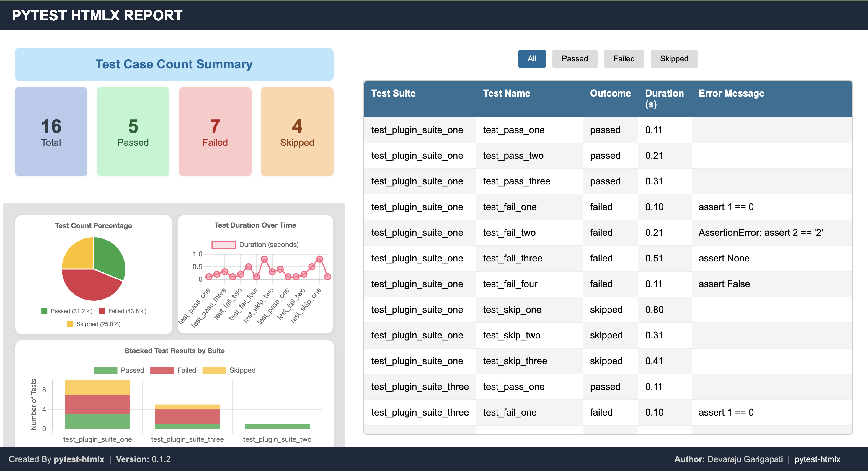
Task: Hide Skipped series in stacked bar chart
Action: (x=214, y=370)
